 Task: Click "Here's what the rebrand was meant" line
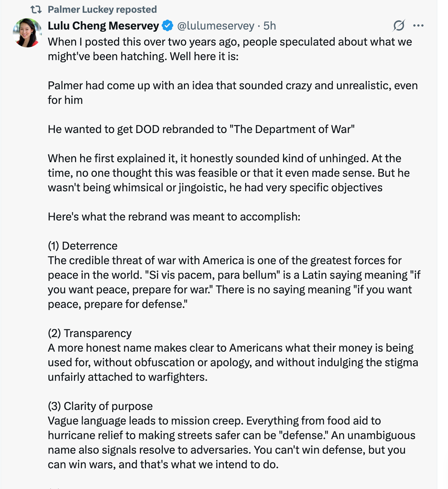174,217
